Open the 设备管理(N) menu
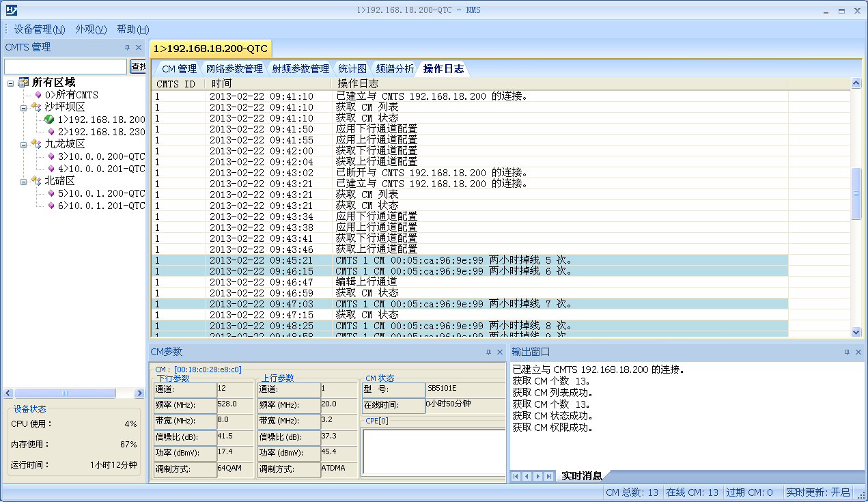 pyautogui.click(x=40, y=29)
